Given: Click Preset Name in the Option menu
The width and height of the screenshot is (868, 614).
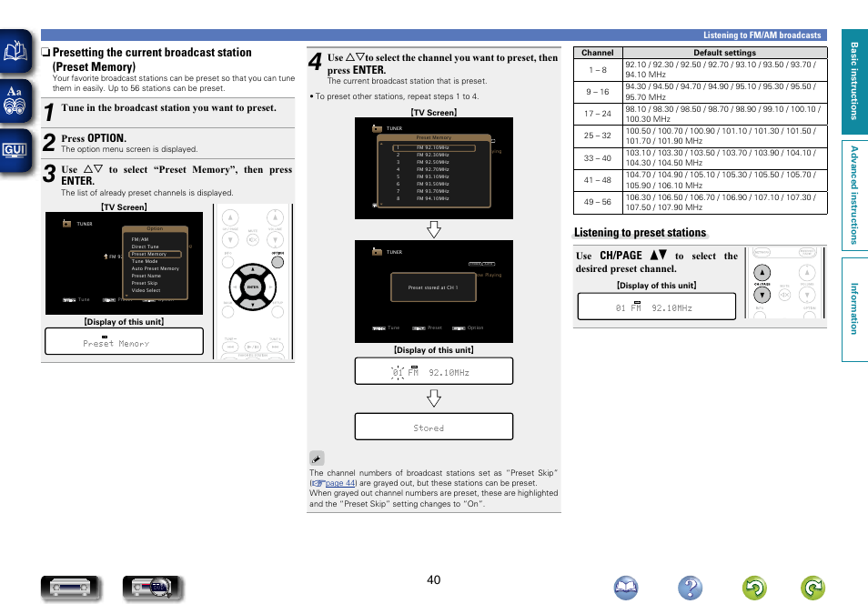Looking at the screenshot, I should tap(146, 276).
